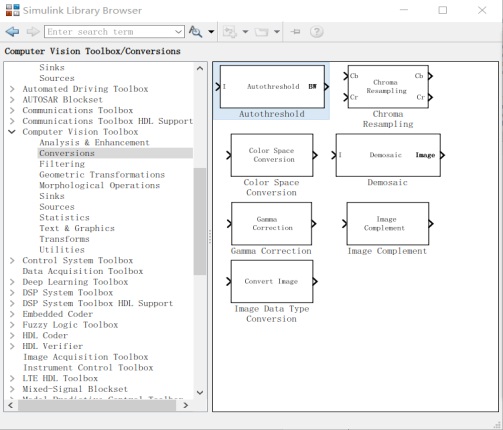Select the Autothreshold block
Image resolution: width=503 pixels, height=430 pixels.
272,87
